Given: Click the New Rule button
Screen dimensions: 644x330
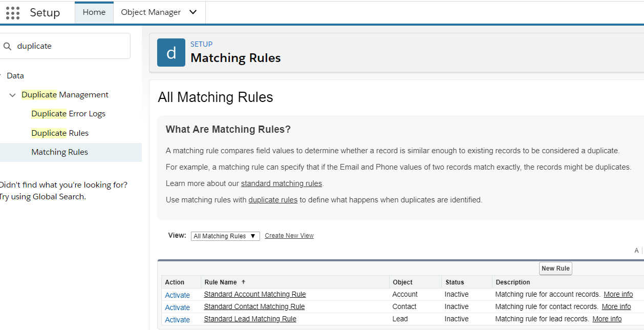Looking at the screenshot, I should coord(555,269).
